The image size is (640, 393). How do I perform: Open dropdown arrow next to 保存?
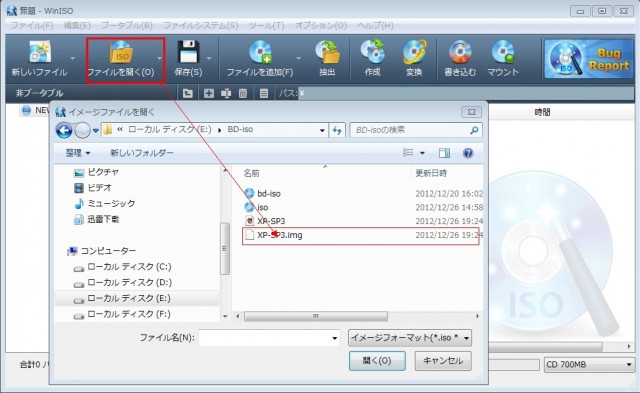(209, 58)
